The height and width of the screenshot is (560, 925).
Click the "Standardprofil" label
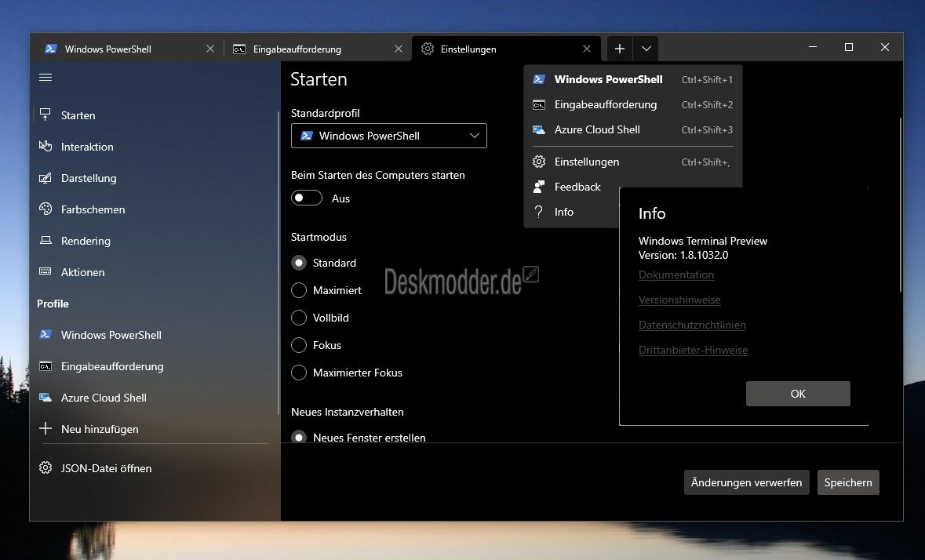pos(325,113)
